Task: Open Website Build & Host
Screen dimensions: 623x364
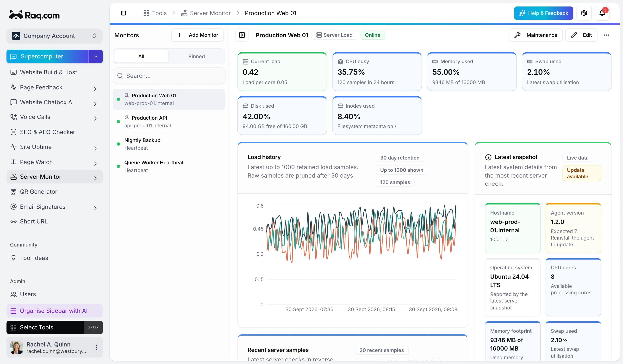Action: click(54, 72)
